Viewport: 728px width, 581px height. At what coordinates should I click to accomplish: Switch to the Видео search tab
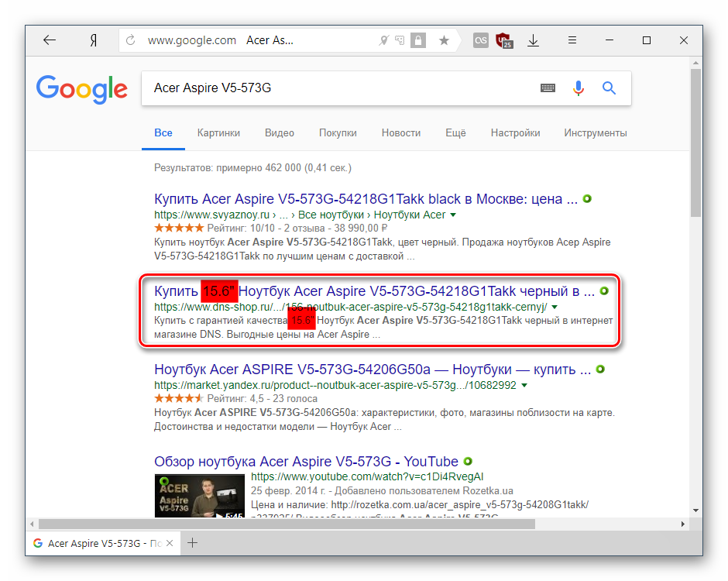(279, 133)
